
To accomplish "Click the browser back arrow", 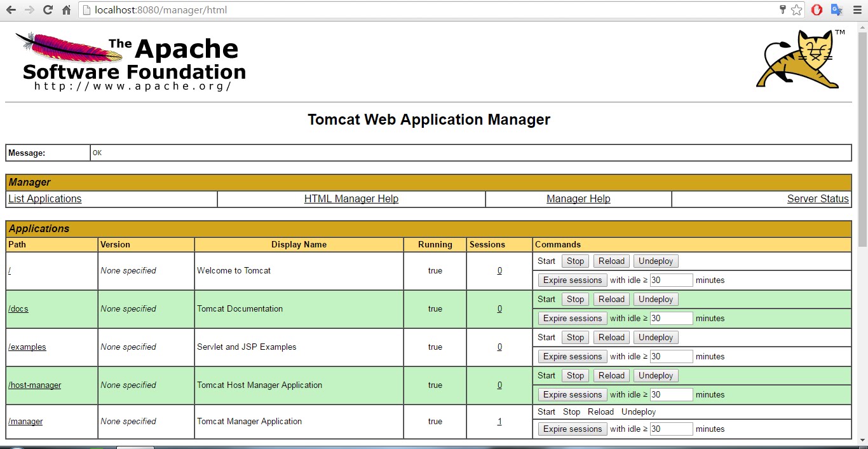I will [11, 10].
